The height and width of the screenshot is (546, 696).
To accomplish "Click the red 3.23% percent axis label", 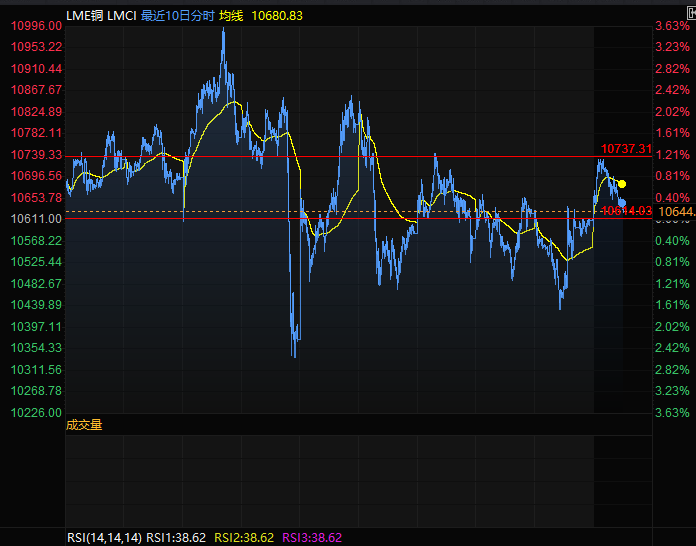I will click(x=672, y=47).
